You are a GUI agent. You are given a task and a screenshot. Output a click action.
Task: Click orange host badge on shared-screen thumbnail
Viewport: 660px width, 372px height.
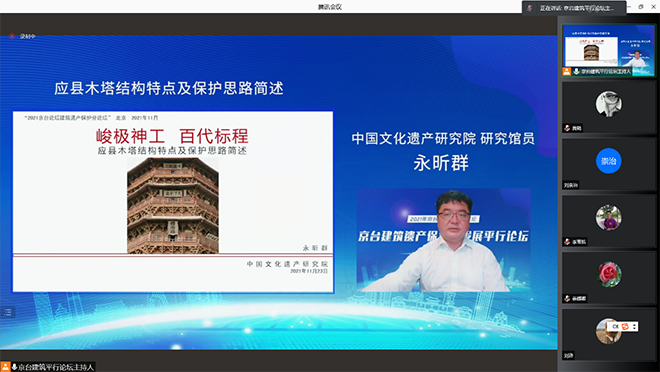click(x=567, y=72)
